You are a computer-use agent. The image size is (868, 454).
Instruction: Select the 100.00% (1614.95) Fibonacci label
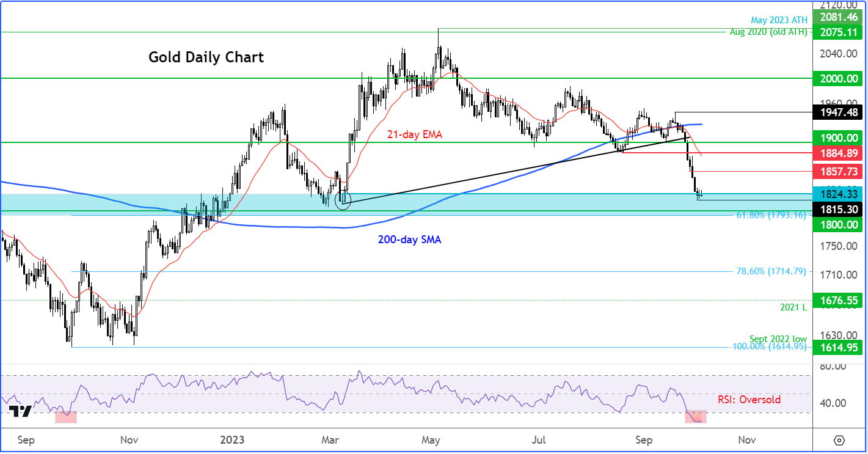pyautogui.click(x=770, y=346)
